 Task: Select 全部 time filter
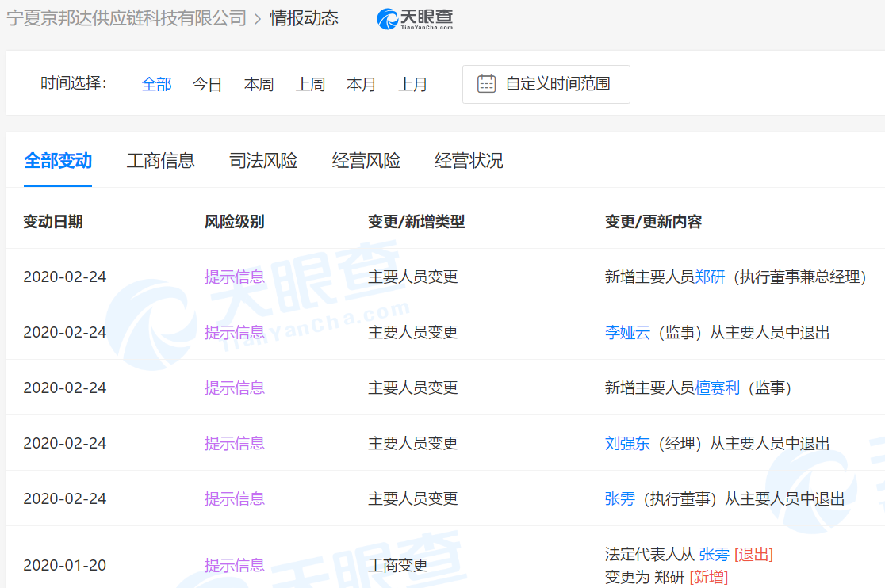pos(156,85)
